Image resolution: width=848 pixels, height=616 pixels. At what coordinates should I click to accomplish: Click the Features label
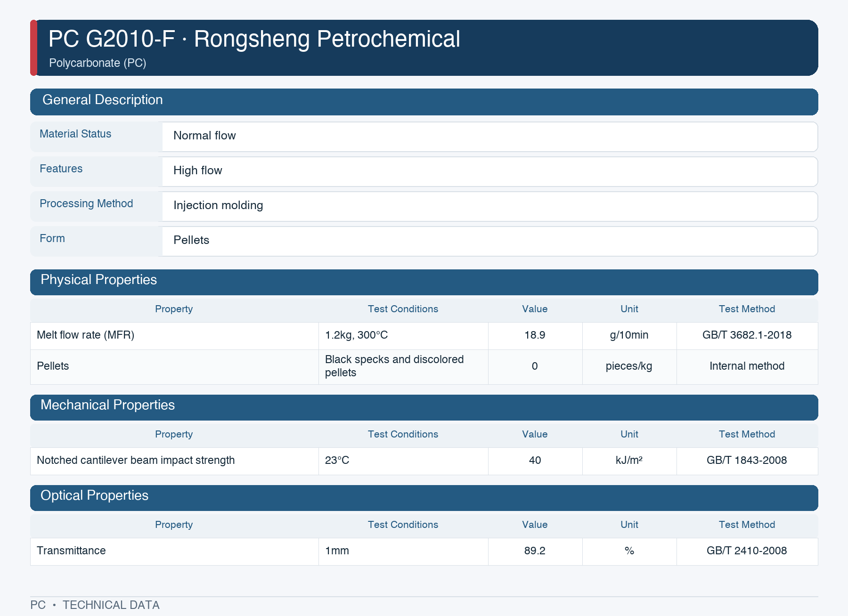pos(61,169)
